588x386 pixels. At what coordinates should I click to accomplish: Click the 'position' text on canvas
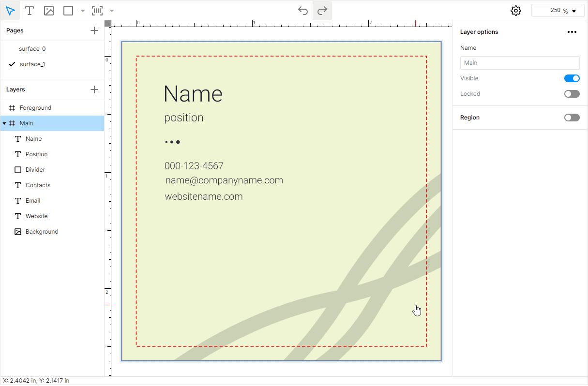click(x=184, y=118)
